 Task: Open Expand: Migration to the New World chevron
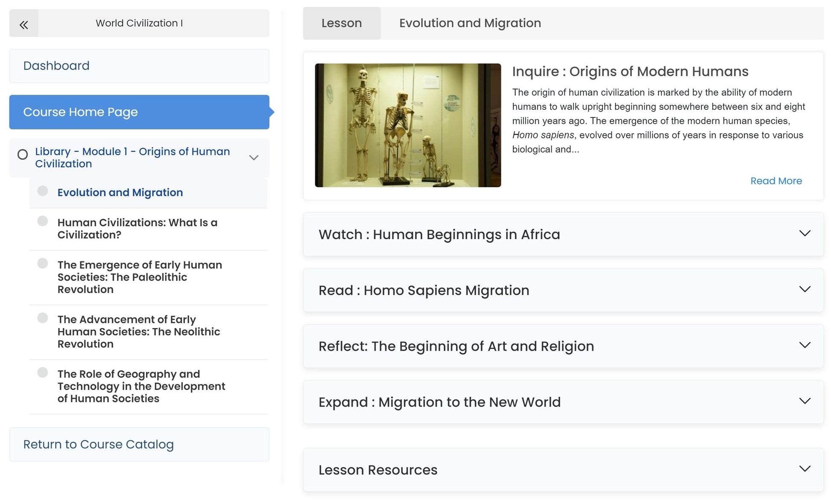[x=805, y=401]
